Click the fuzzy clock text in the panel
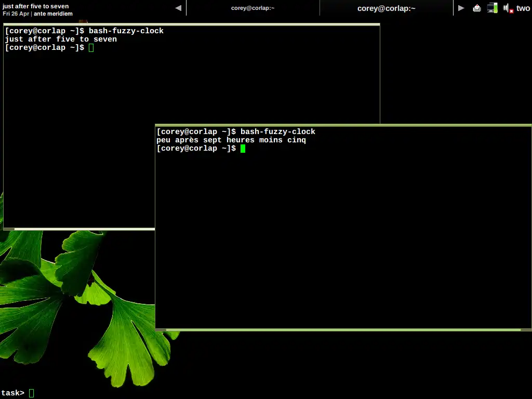The height and width of the screenshot is (399, 532). click(x=36, y=6)
